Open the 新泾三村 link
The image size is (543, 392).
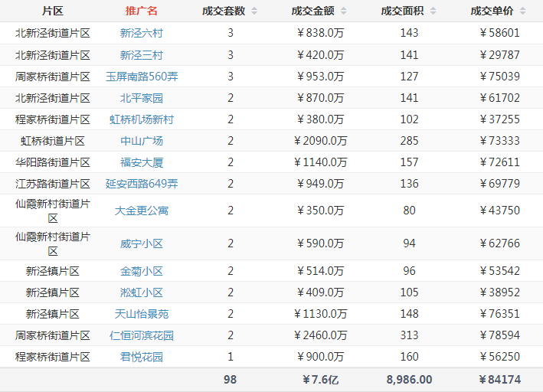(x=141, y=55)
